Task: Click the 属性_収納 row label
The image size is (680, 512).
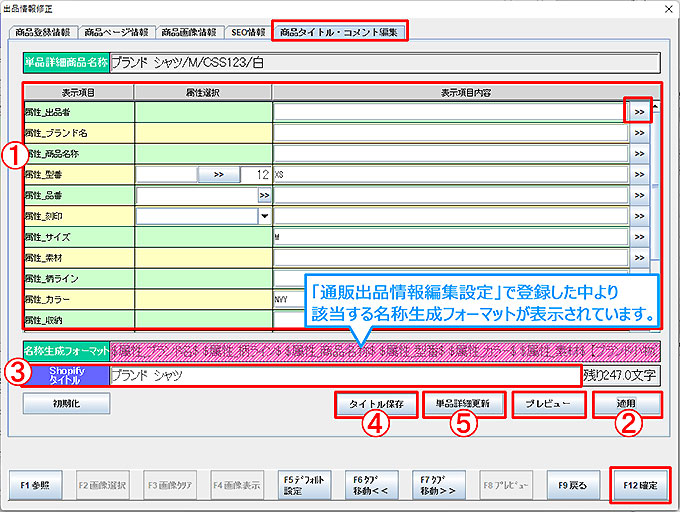Action: pos(79,320)
